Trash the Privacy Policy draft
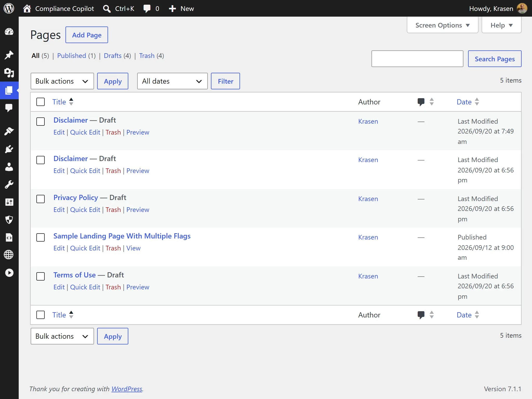 (113, 210)
